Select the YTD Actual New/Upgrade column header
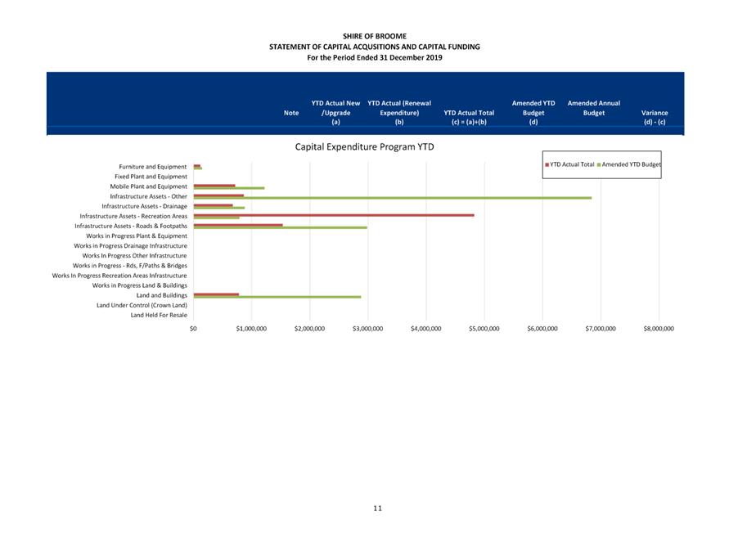Image resolution: width=756 pixels, height=534 pixels. [x=335, y=113]
